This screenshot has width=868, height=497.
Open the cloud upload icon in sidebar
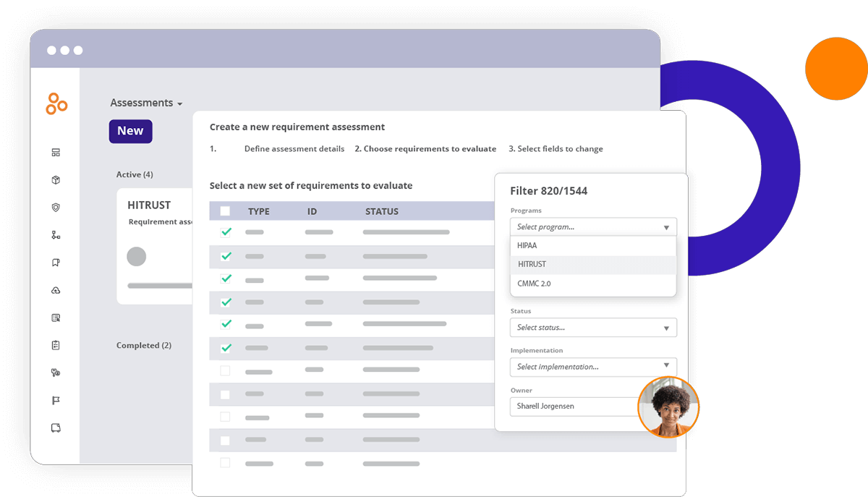pos(56,290)
